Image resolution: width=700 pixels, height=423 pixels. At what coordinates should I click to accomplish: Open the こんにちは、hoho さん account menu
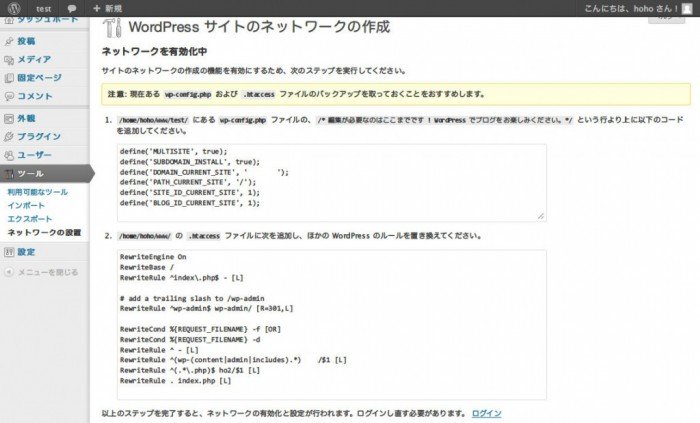click(x=636, y=7)
